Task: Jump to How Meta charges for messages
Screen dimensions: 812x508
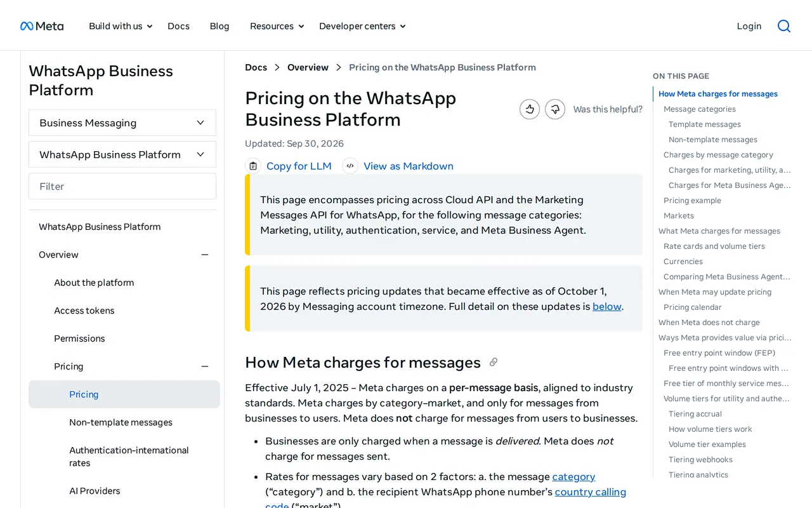Action: [x=718, y=94]
